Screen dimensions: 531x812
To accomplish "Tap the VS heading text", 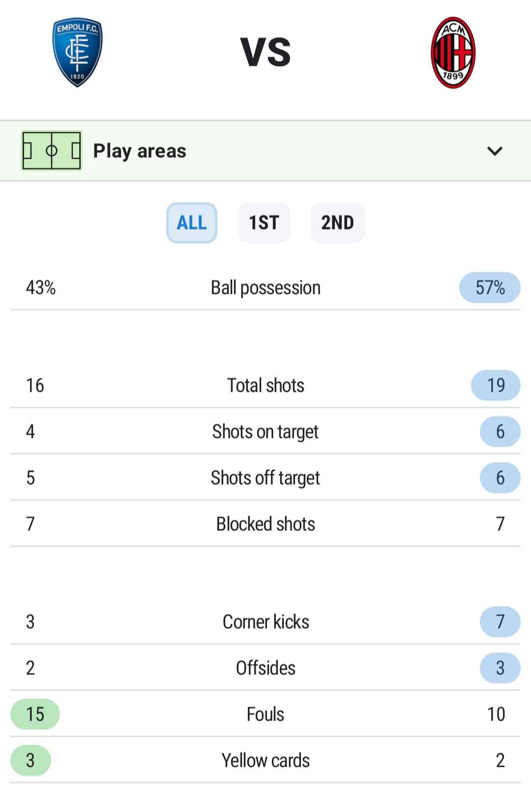I will point(265,52).
